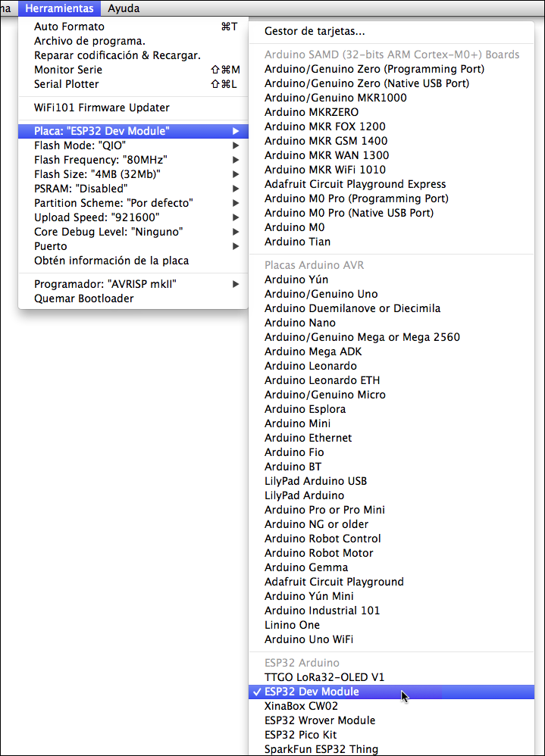Select Adafruit Circuit Playground Express
The width and height of the screenshot is (545, 756).
click(391, 184)
